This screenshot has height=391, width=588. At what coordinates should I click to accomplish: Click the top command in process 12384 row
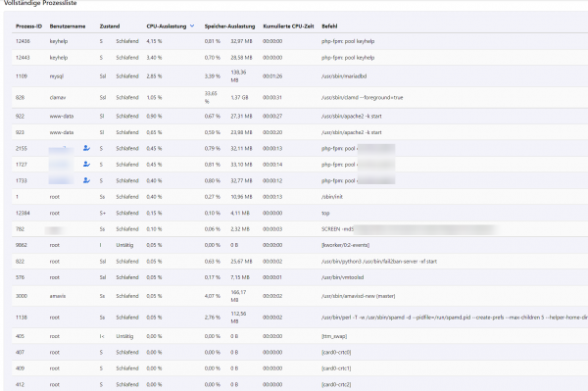pyautogui.click(x=325, y=213)
